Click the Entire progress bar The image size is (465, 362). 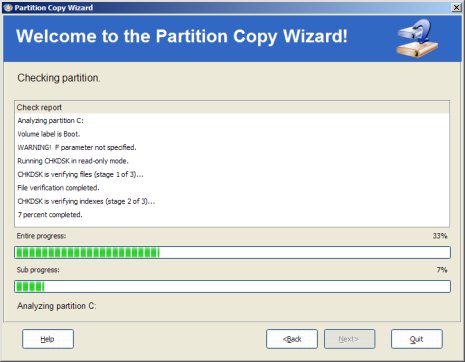click(x=232, y=253)
